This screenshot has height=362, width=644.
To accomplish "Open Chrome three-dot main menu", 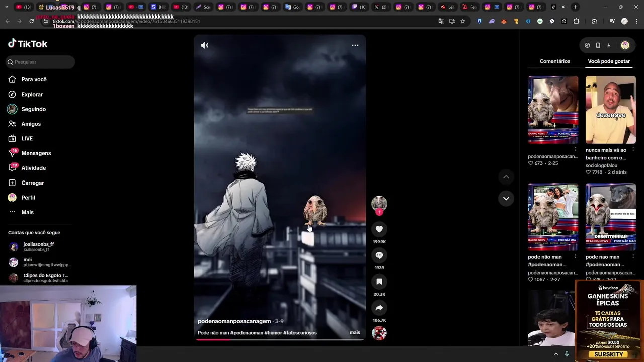I will coord(636,21).
